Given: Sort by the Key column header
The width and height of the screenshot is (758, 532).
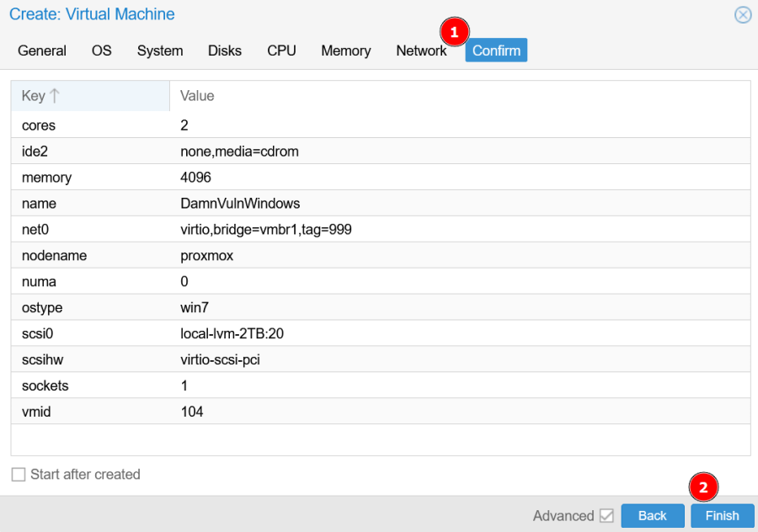Looking at the screenshot, I should point(89,96).
